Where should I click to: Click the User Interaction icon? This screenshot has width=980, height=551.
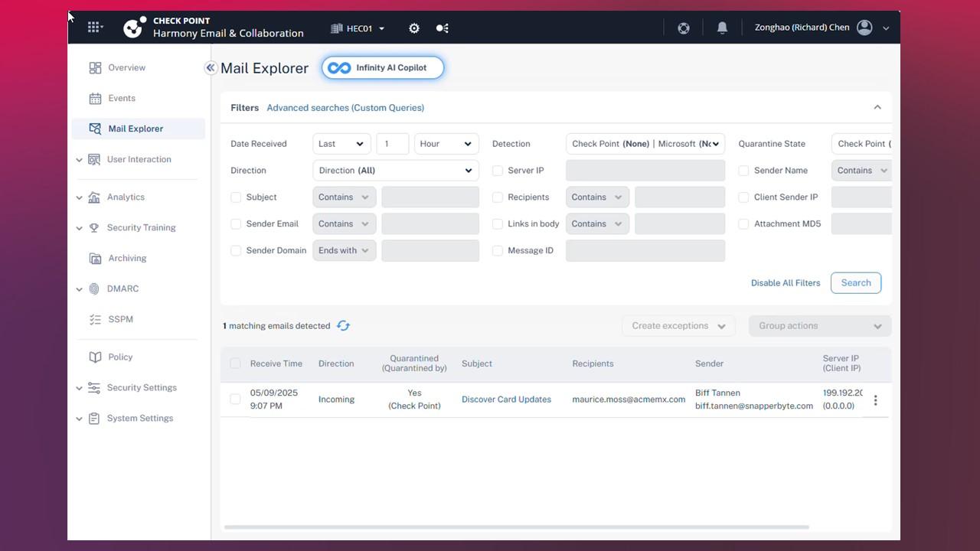94,159
